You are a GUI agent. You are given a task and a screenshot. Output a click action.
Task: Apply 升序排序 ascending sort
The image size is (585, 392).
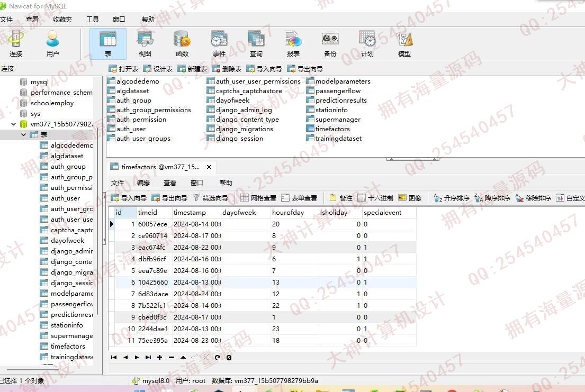pos(452,198)
